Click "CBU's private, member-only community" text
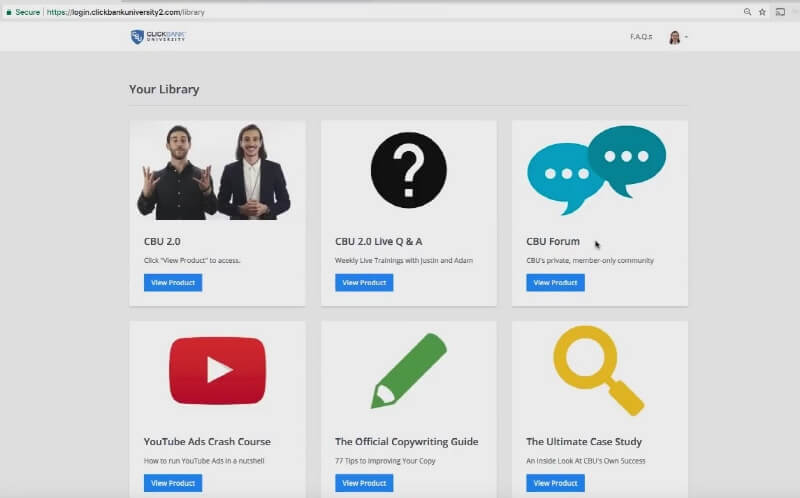 click(x=590, y=260)
